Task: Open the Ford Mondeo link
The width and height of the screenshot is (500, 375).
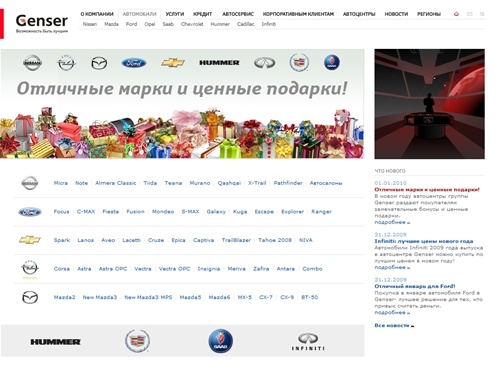Action: tap(163, 211)
